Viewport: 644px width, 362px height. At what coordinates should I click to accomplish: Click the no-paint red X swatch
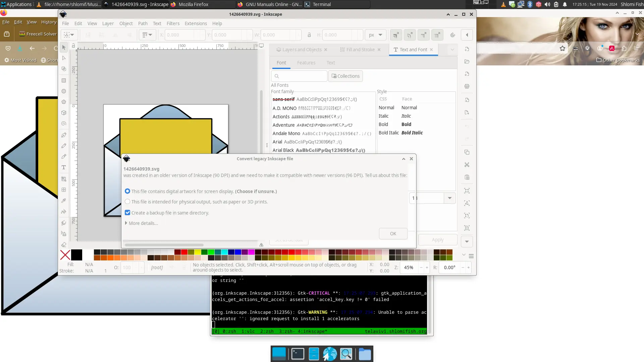coord(65,255)
